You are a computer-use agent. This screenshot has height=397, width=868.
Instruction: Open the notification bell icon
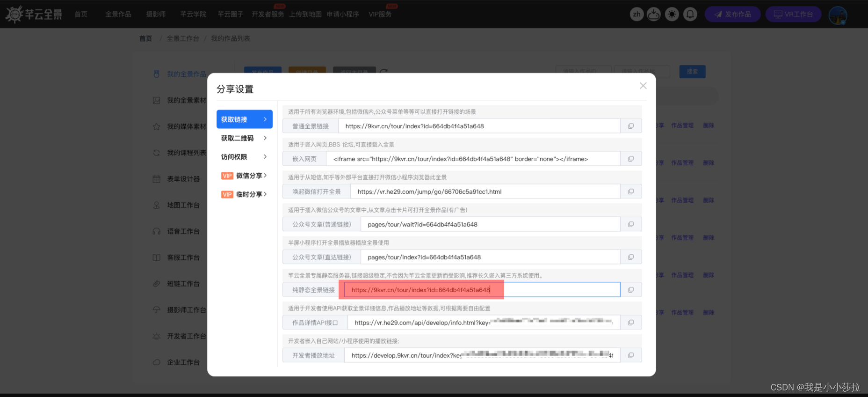(x=690, y=14)
